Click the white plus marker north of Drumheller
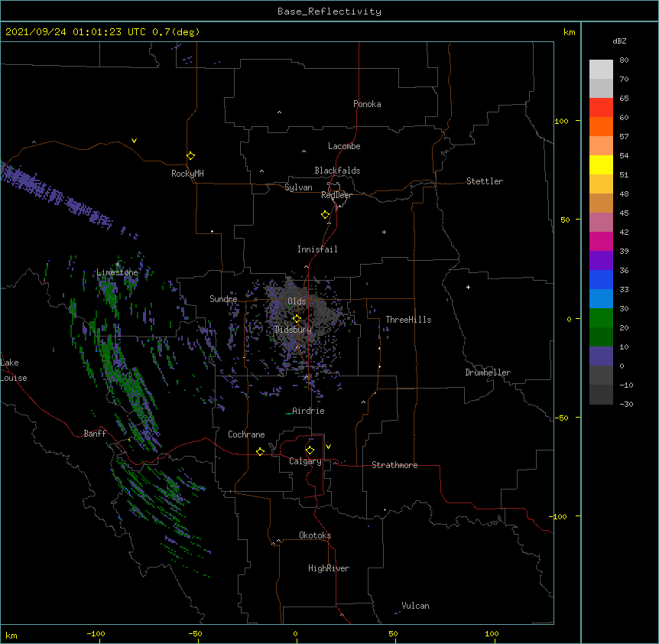Image resolution: width=659 pixels, height=644 pixels. tap(468, 287)
